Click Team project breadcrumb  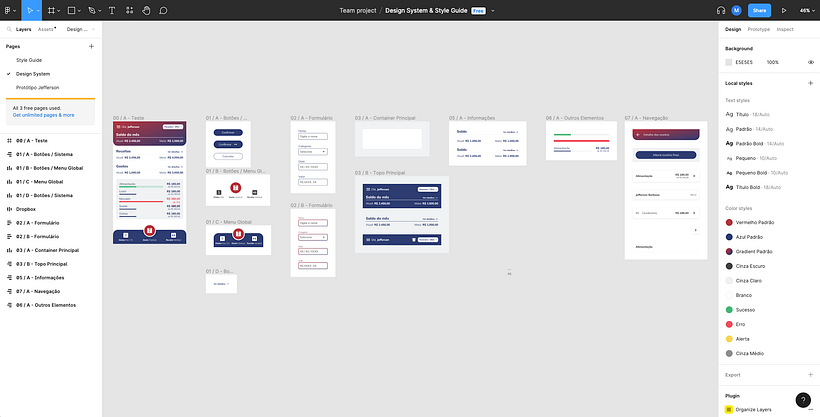(358, 10)
